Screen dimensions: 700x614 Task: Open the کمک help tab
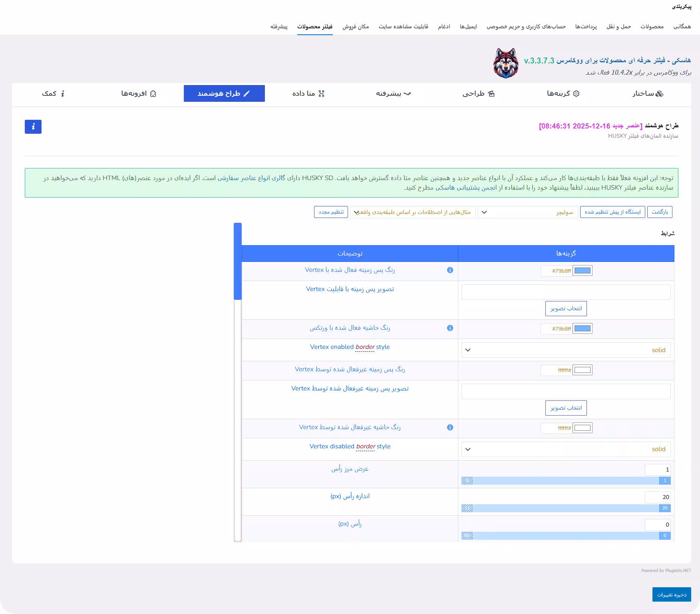click(54, 93)
